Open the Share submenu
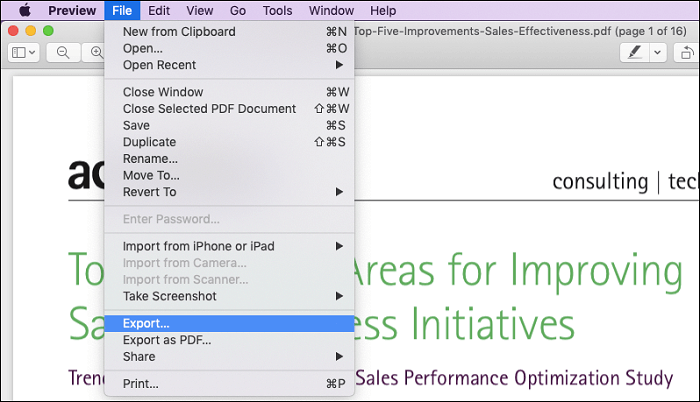Screen dimensions: 700x402 [229, 357]
